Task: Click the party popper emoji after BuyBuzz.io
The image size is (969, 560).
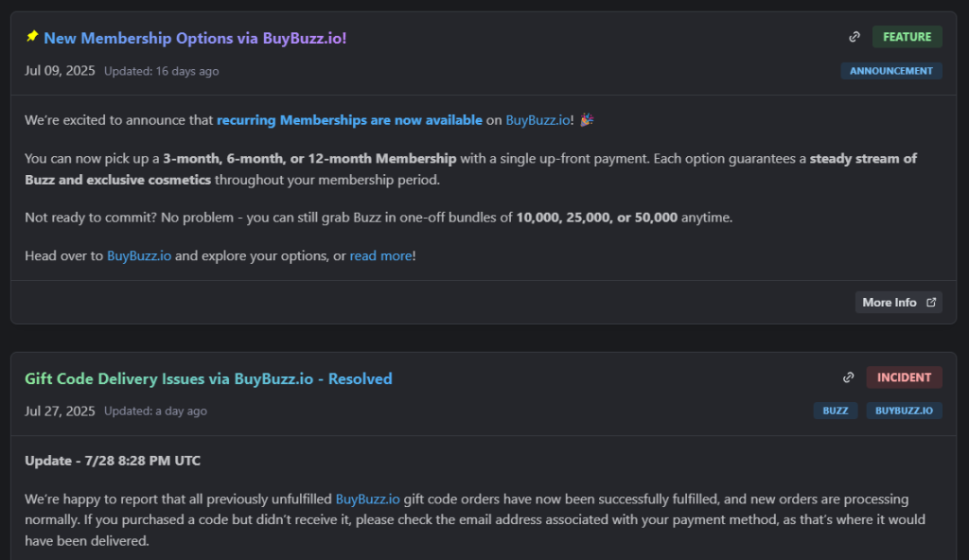Action: [587, 119]
